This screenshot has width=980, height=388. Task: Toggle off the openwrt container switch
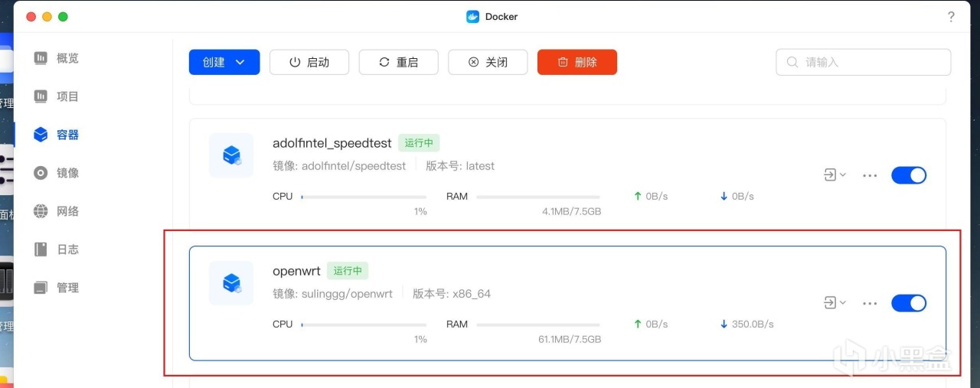tap(909, 303)
